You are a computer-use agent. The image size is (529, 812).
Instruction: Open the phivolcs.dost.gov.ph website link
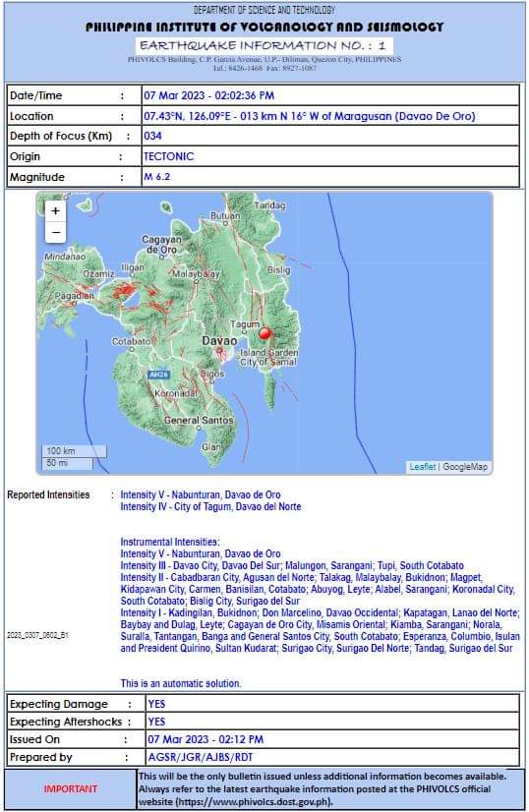tap(256, 801)
